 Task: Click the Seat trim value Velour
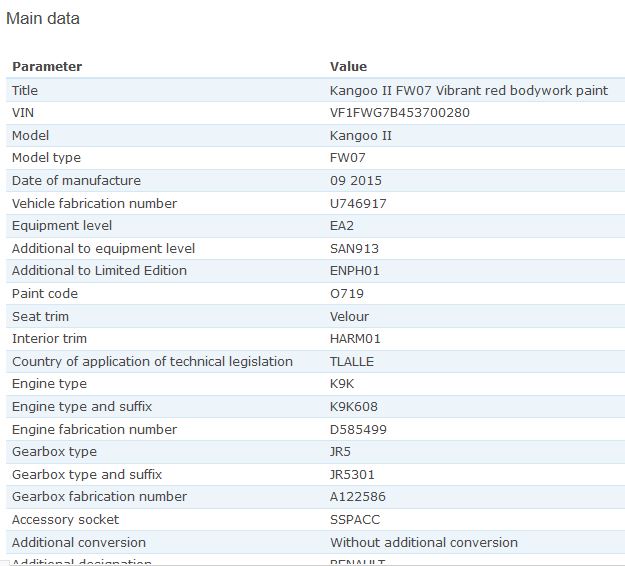point(349,316)
